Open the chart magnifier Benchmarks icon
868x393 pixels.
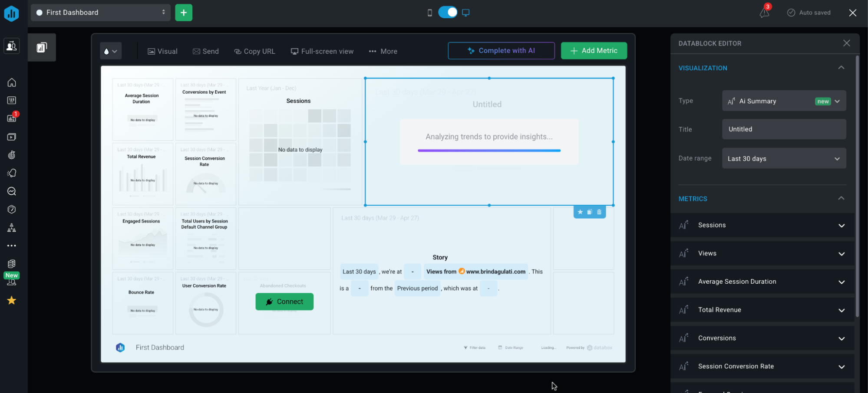pyautogui.click(x=12, y=191)
